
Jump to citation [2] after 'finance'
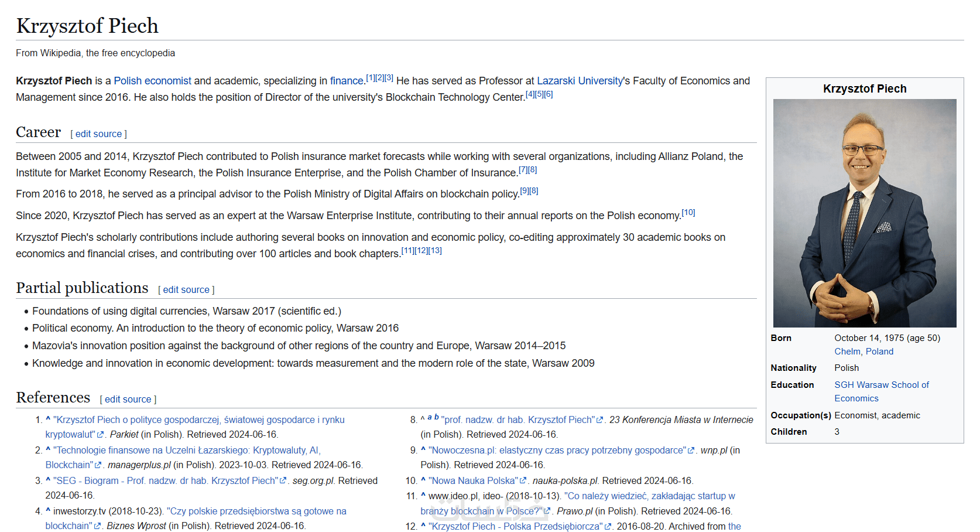tap(380, 78)
